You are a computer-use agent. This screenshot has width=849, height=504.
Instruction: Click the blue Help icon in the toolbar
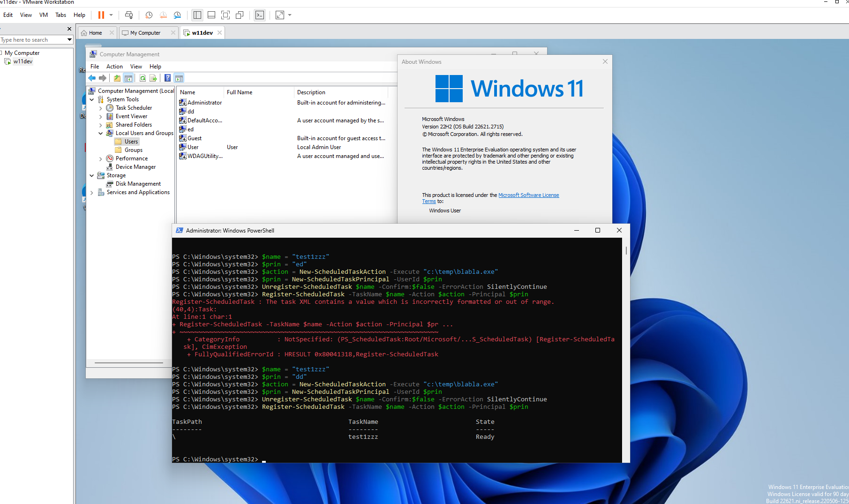point(167,78)
